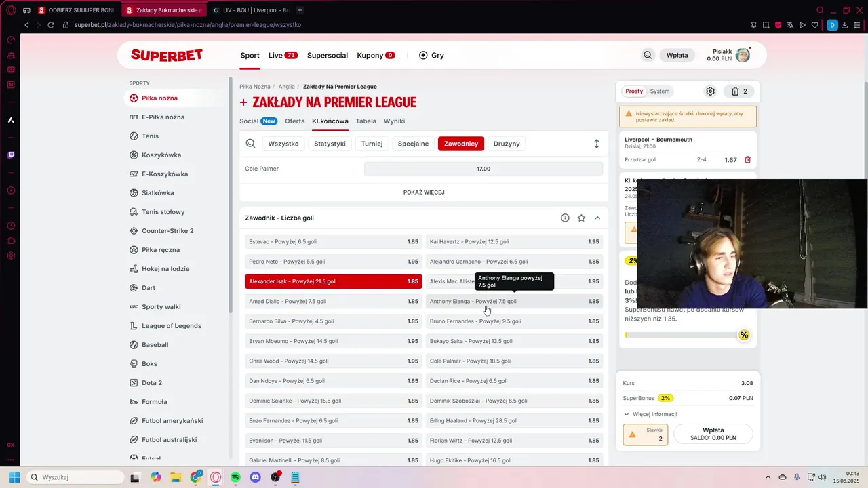Open Counter-Strike 2 in the sports list
This screenshot has width=868, height=488.
click(167, 231)
